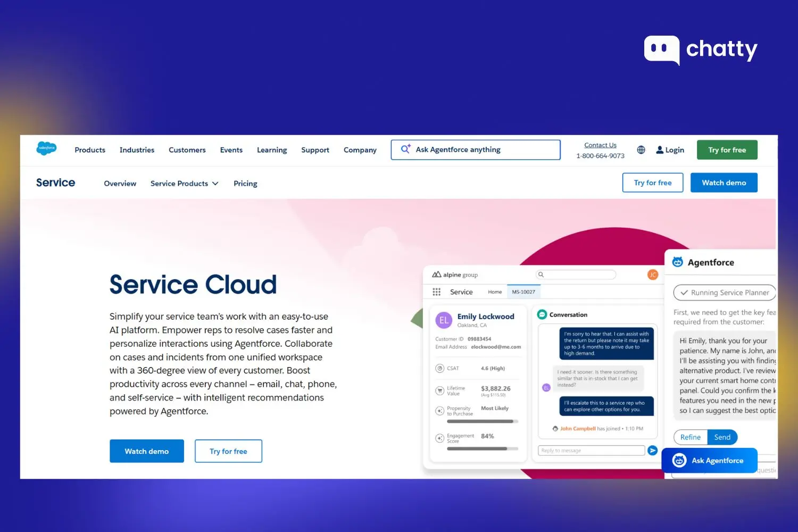Click the green Try for free button
798x532 pixels.
pyautogui.click(x=727, y=150)
